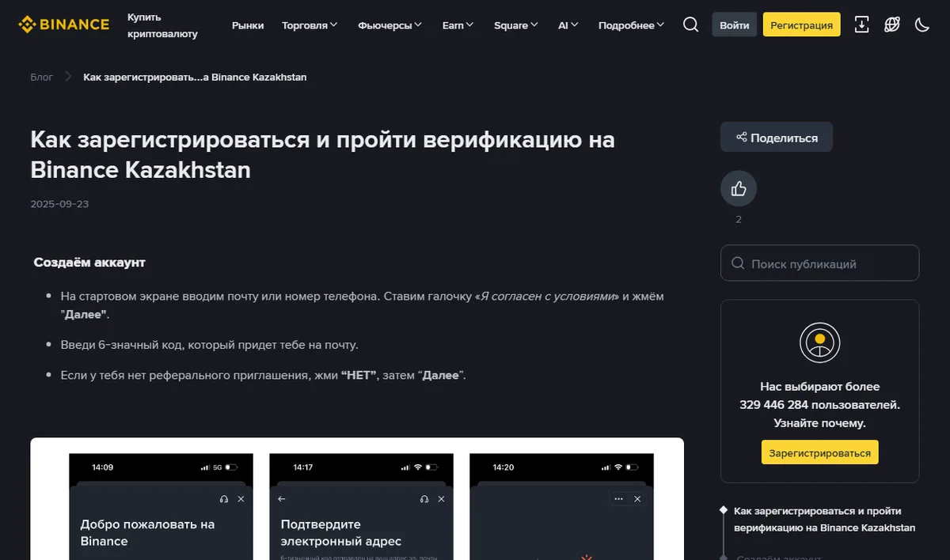
Task: Expand the Фьючерсы dropdown menu
Action: click(x=389, y=25)
